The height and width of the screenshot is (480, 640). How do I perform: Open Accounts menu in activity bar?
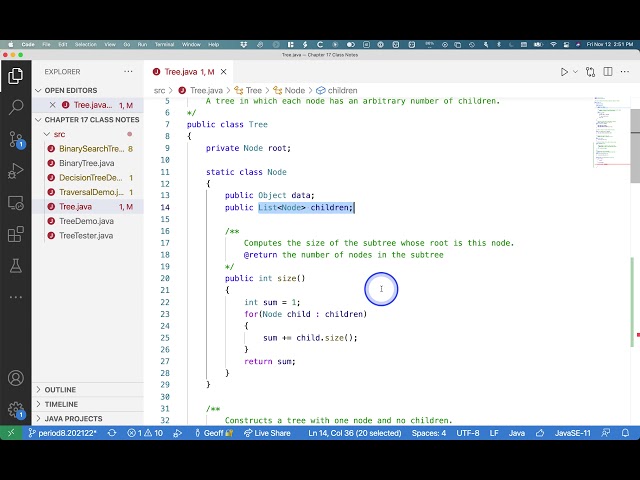16,378
